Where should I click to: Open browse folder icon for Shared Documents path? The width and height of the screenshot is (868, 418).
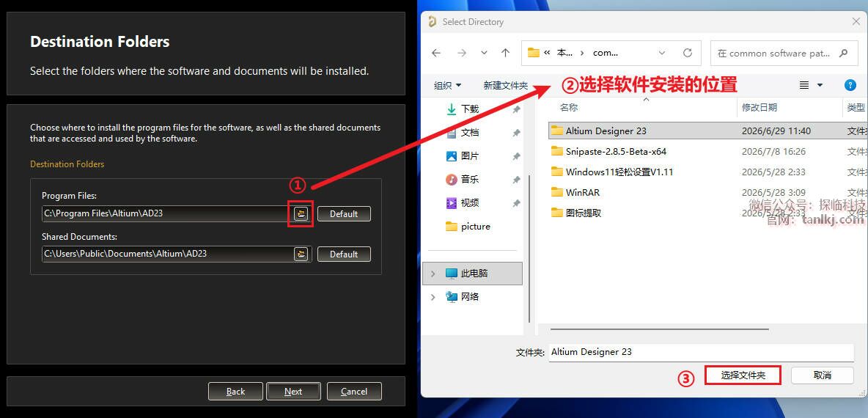tap(301, 254)
